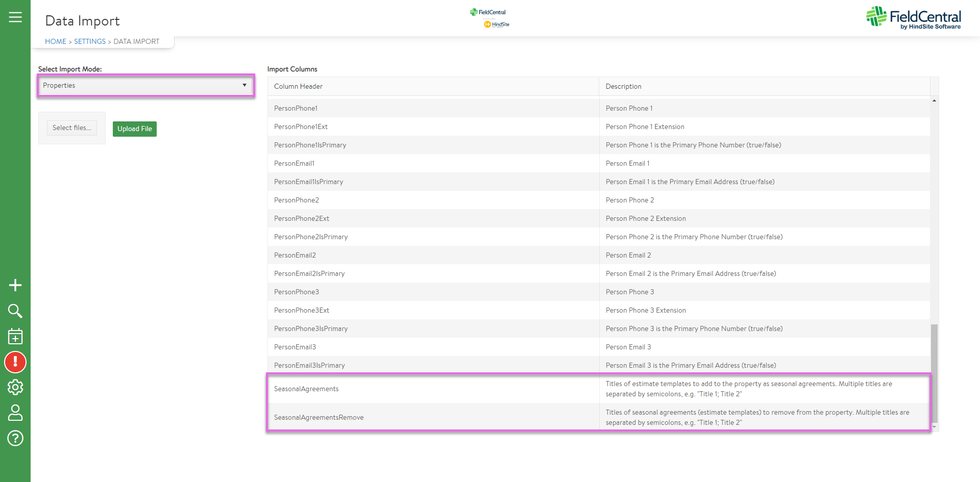The image size is (980, 482).
Task: Open the Select Import Mode dropdown
Action: (x=145, y=85)
